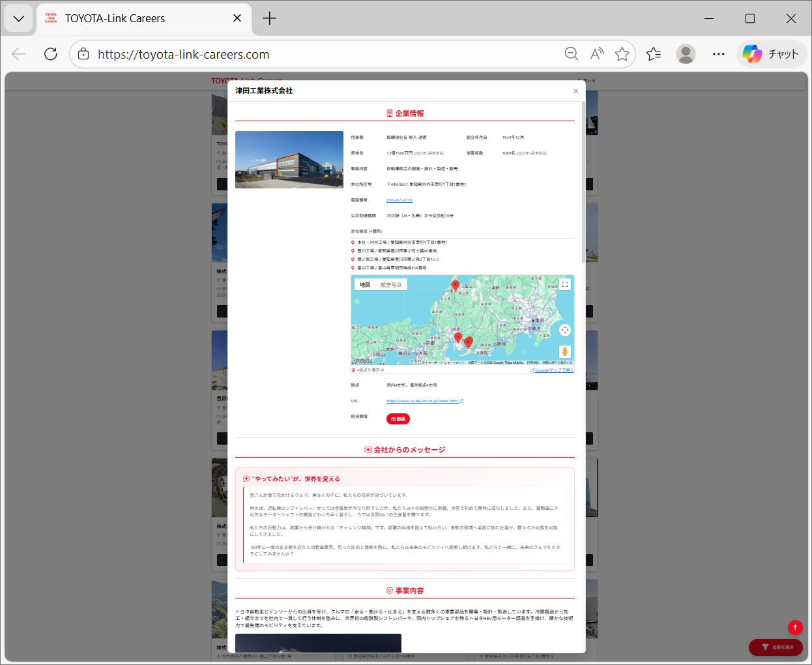Close the TOYOTA-Link Careers tab
The height and width of the screenshot is (665, 812).
[x=237, y=18]
